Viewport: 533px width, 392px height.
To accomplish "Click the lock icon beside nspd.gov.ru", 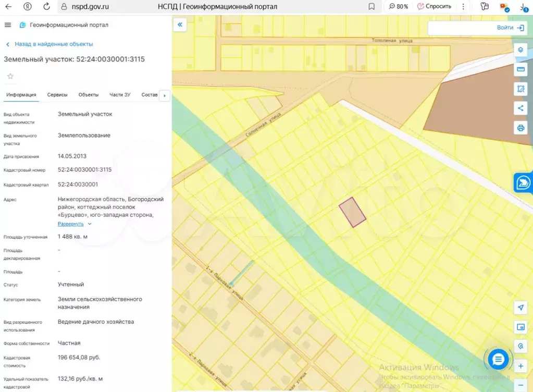I will pos(64,6).
